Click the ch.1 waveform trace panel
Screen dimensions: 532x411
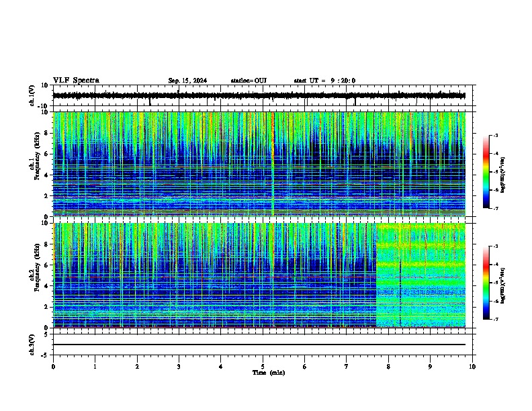pos(263,95)
